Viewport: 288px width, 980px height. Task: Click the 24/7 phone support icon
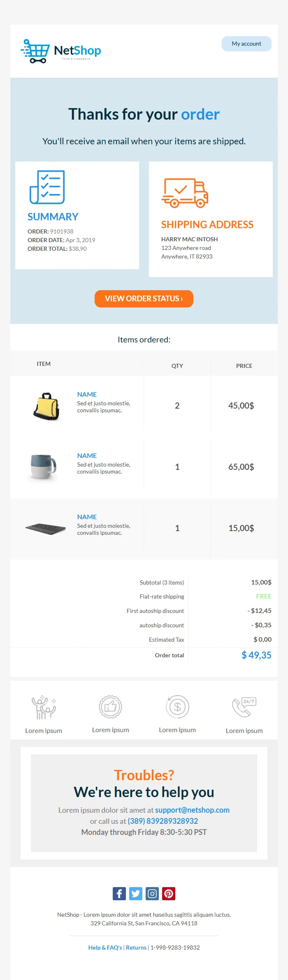tap(244, 707)
